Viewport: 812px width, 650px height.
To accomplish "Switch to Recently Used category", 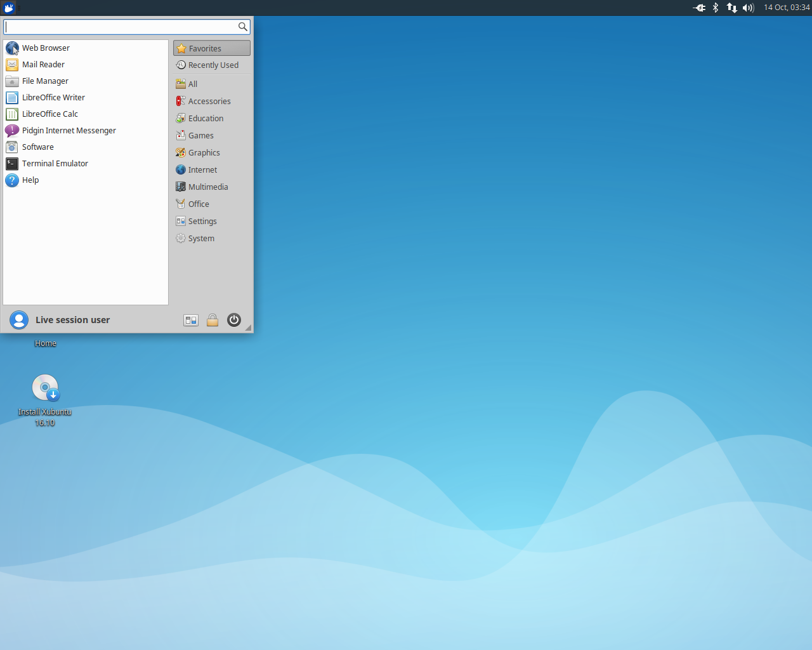I will pos(213,65).
